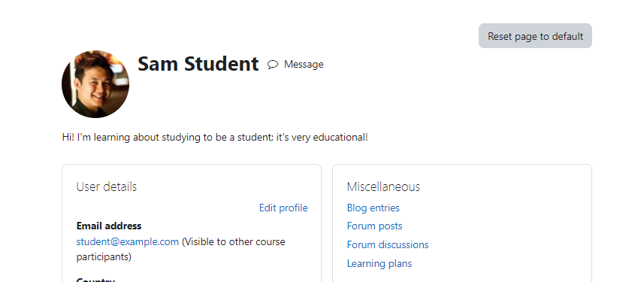Image resolution: width=644 pixels, height=282 pixels.
Task: Click the speech bubble Message icon
Action: click(273, 65)
